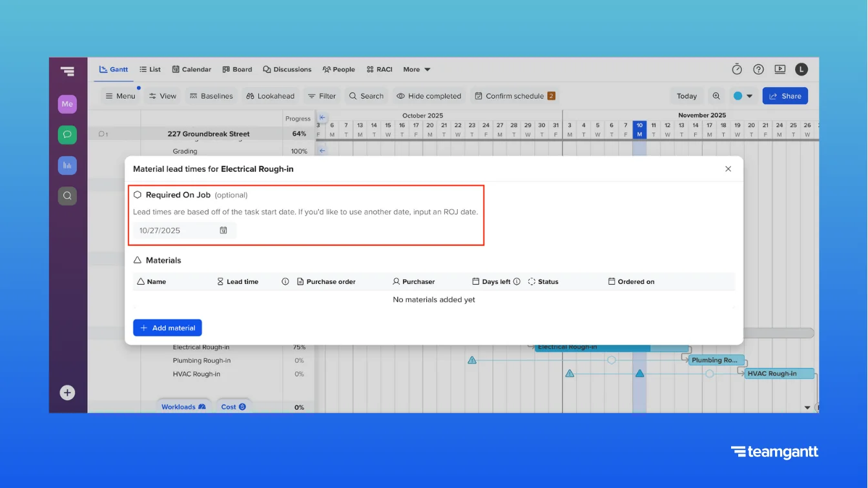Click the Lead time info icon

pyautogui.click(x=285, y=281)
